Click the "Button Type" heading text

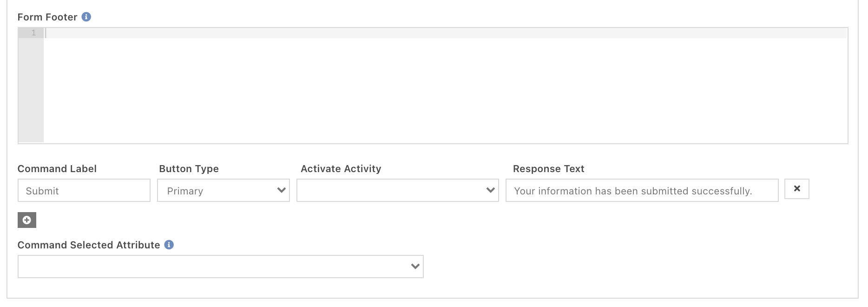189,169
